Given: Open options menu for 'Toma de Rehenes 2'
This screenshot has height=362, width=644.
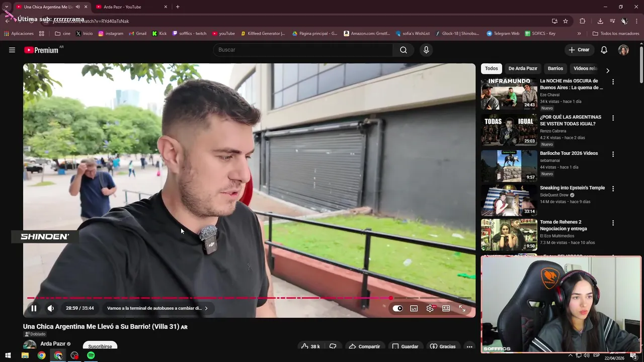Looking at the screenshot, I should (x=613, y=223).
